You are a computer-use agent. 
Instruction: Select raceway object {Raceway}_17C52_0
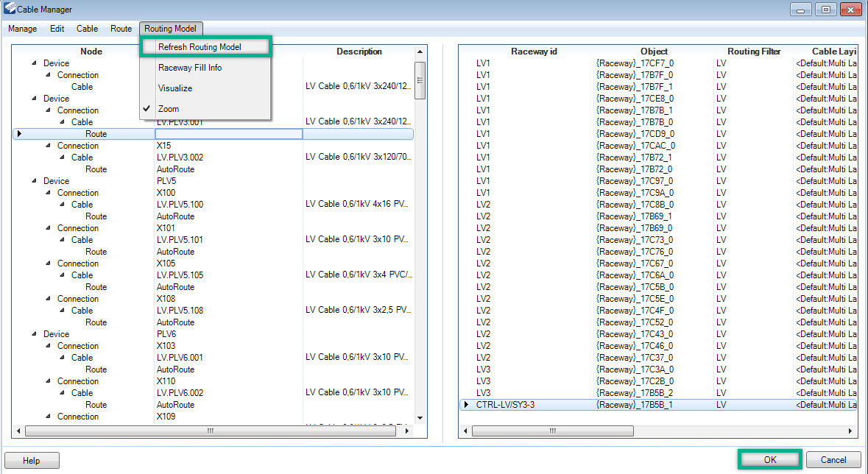pos(635,322)
